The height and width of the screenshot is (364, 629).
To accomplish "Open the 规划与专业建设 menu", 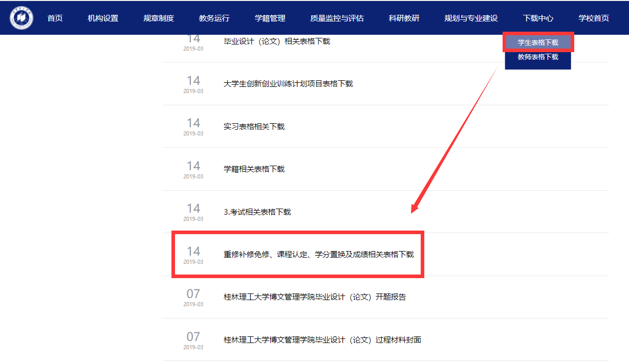I will click(x=471, y=18).
